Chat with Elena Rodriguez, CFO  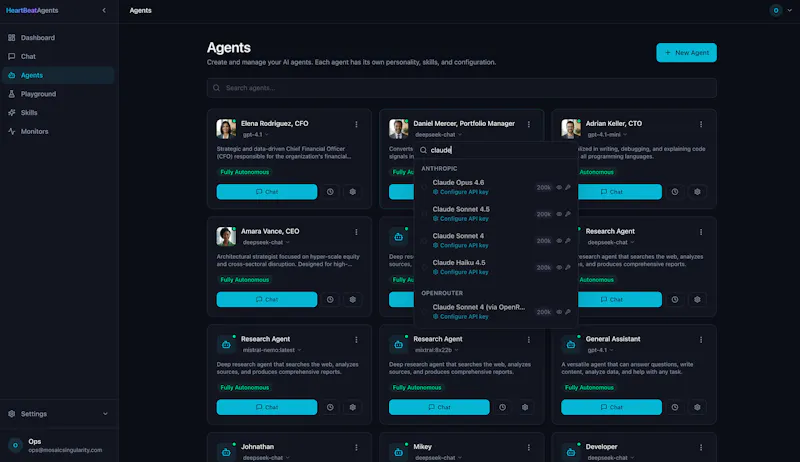267,192
